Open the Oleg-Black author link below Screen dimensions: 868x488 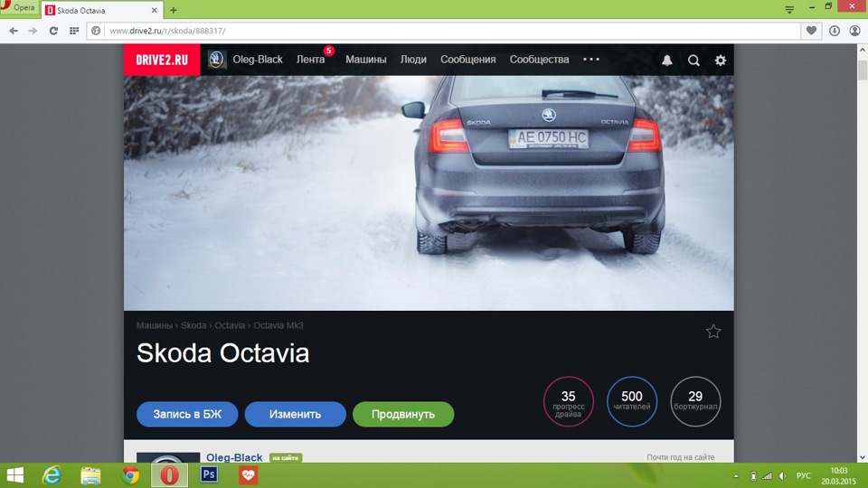point(234,457)
